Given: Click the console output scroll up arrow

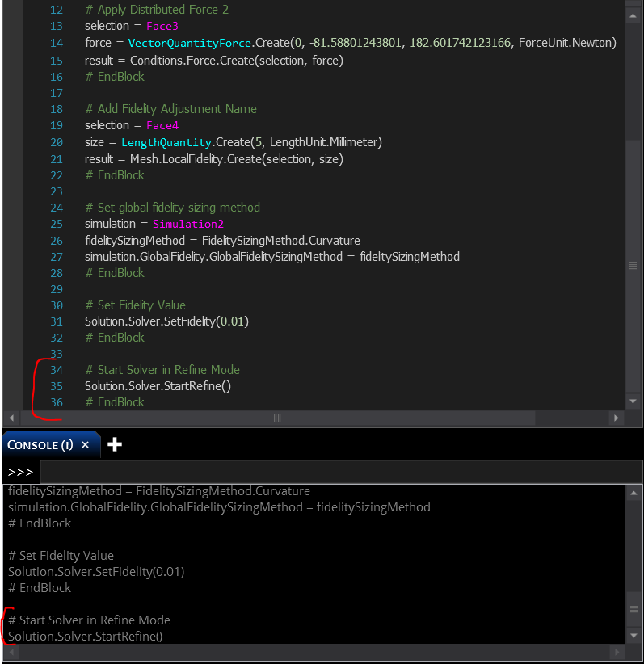Looking at the screenshot, I should coord(633,493).
